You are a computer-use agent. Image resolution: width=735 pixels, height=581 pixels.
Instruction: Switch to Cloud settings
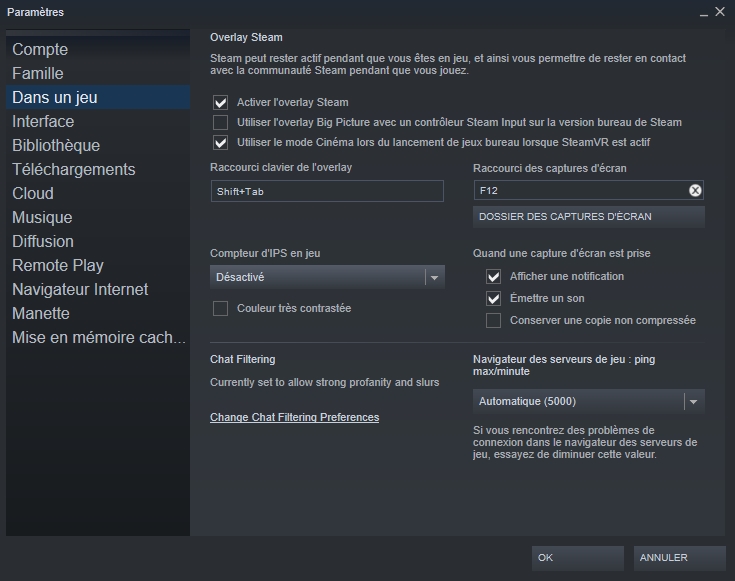point(98,193)
